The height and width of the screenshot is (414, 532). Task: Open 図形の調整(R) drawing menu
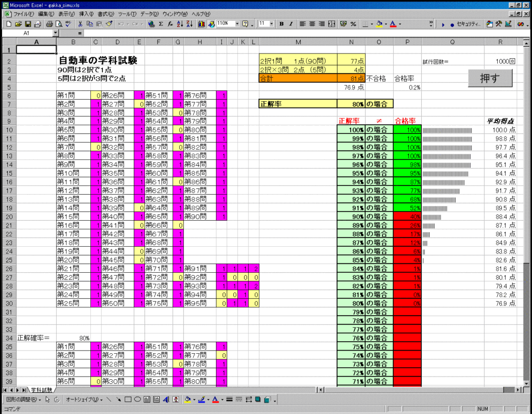pyautogui.click(x=23, y=399)
